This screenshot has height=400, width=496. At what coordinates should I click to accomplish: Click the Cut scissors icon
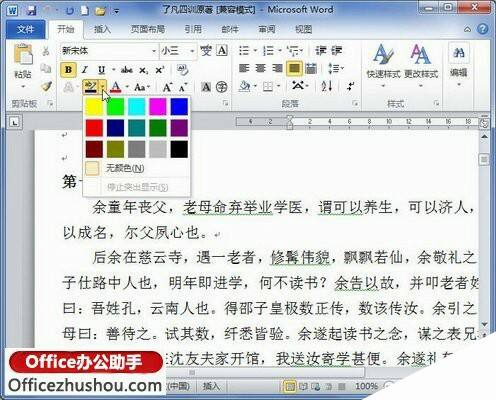point(46,51)
